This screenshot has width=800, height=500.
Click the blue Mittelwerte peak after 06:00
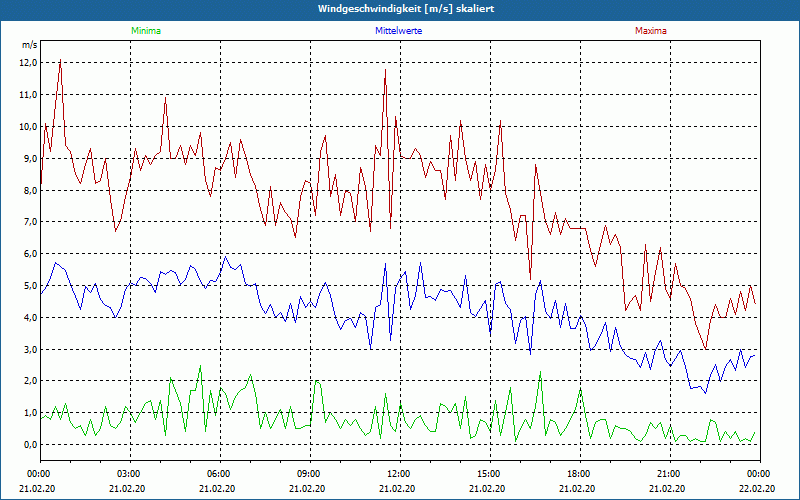click(x=226, y=257)
